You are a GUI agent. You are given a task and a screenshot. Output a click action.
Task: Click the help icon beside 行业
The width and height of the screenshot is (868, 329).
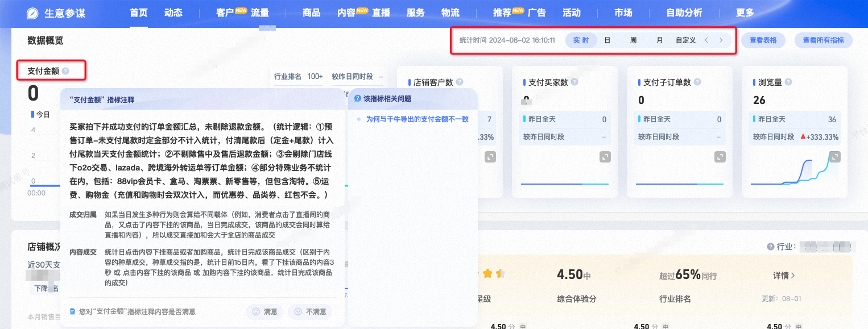[771, 247]
